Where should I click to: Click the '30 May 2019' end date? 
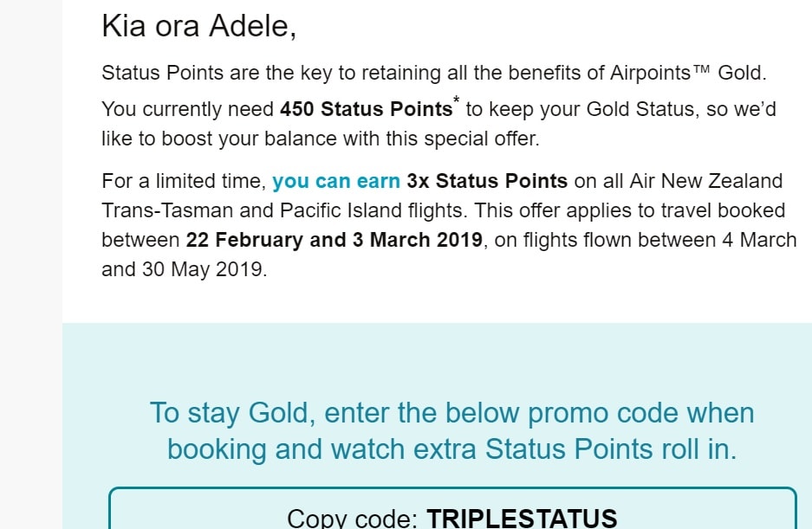(203, 269)
